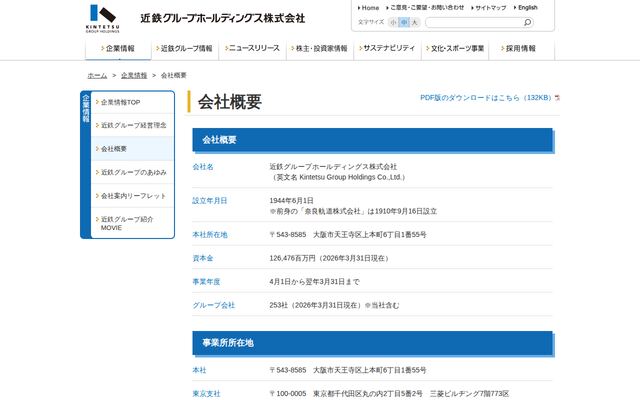Open the サステナビリティ navigation tab

[x=387, y=49]
